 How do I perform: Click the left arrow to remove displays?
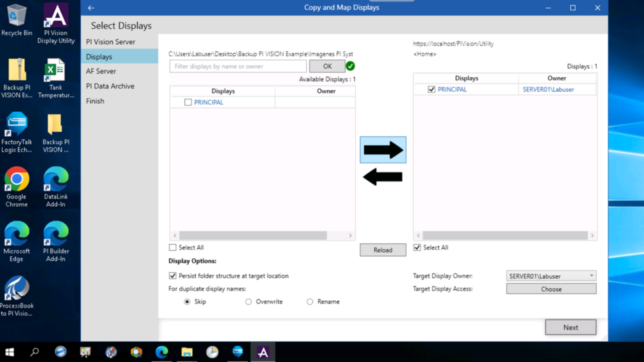coord(383,177)
